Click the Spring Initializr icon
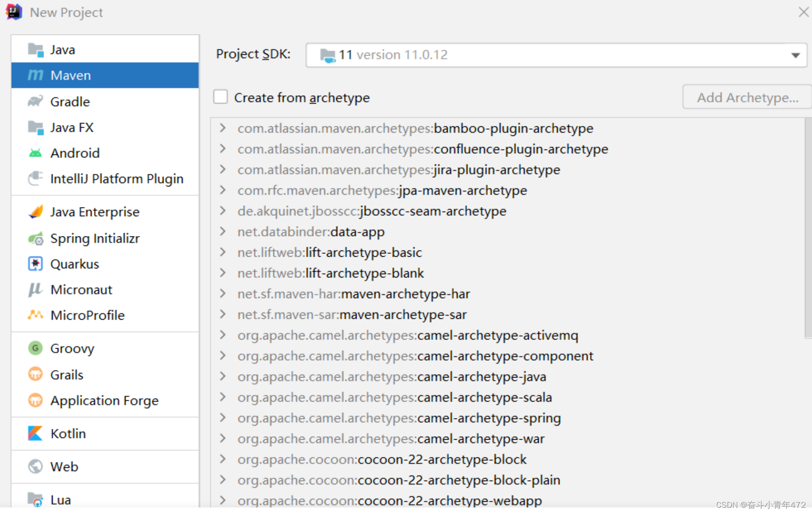The image size is (812, 513). pos(35,238)
